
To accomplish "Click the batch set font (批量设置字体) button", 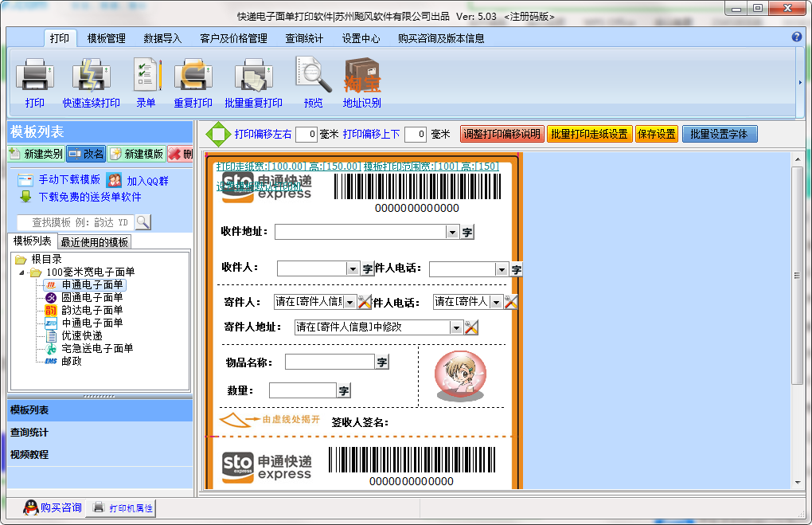I will (x=719, y=134).
